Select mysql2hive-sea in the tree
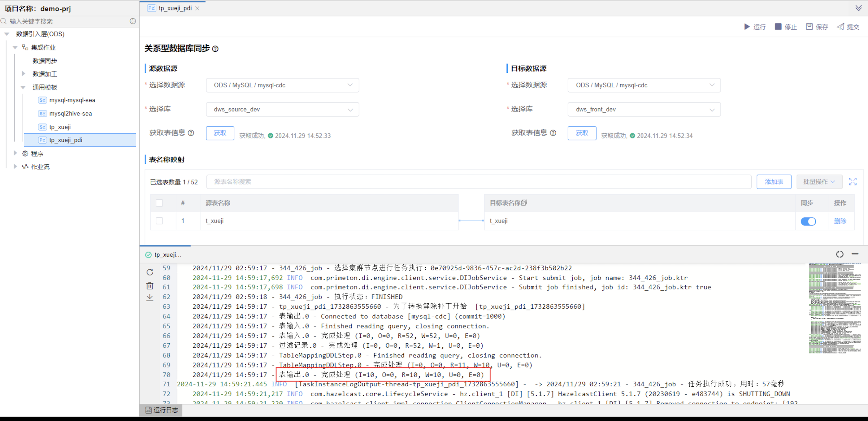Image resolution: width=868 pixels, height=421 pixels. tap(70, 114)
